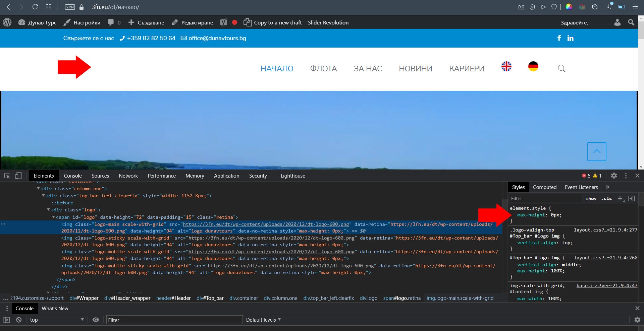Click the red error count badge

(x=586, y=176)
